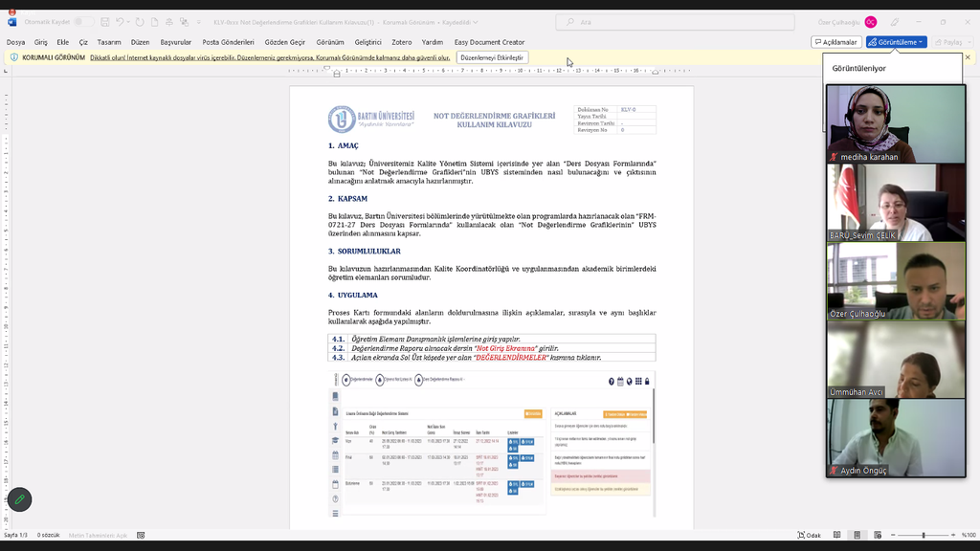Click the Düzenlemeyi Etkinleştir button

click(x=492, y=57)
